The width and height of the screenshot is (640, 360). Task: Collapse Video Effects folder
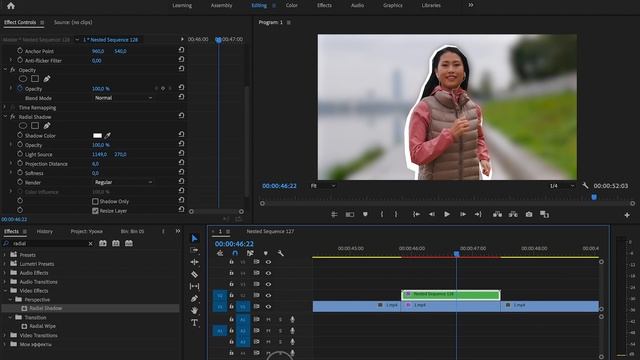click(x=5, y=291)
